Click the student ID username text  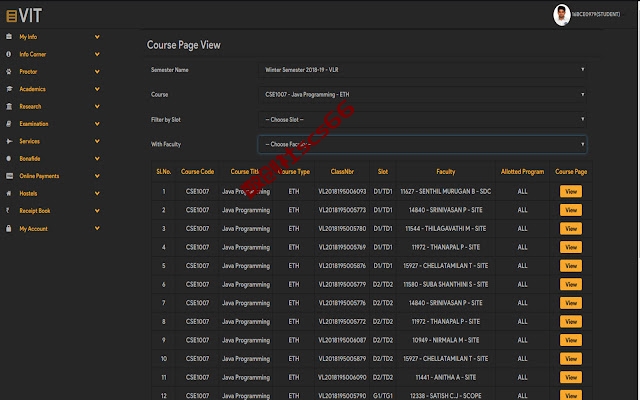tap(596, 14)
